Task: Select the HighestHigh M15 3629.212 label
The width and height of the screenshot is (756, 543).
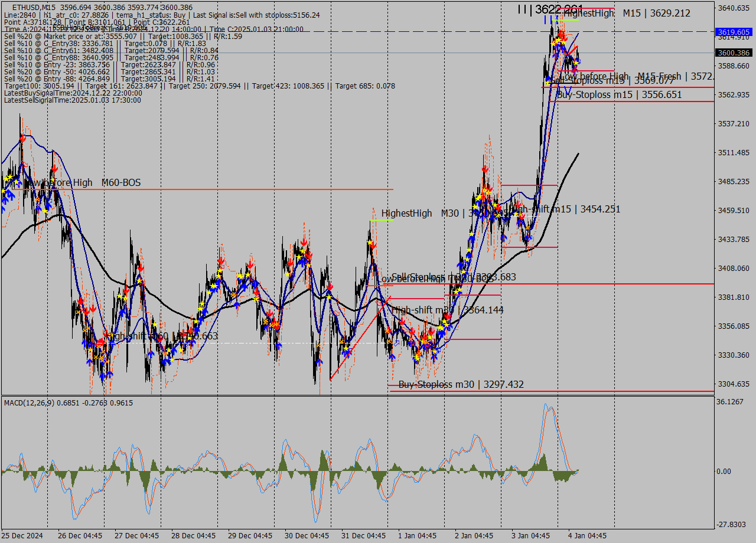Action: click(626, 13)
